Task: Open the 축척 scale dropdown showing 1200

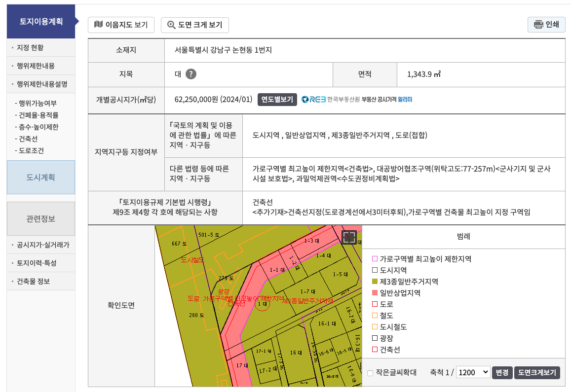Action: tap(472, 372)
